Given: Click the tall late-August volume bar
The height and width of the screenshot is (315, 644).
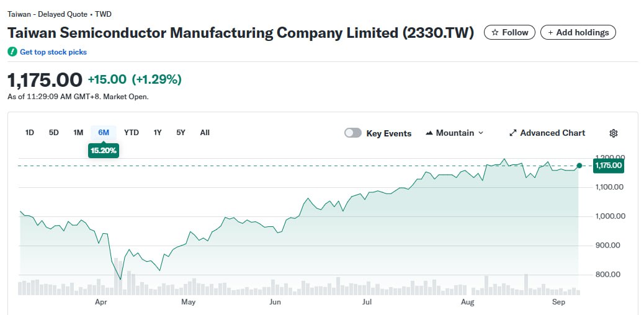Looking at the screenshot, I should click(x=525, y=284).
